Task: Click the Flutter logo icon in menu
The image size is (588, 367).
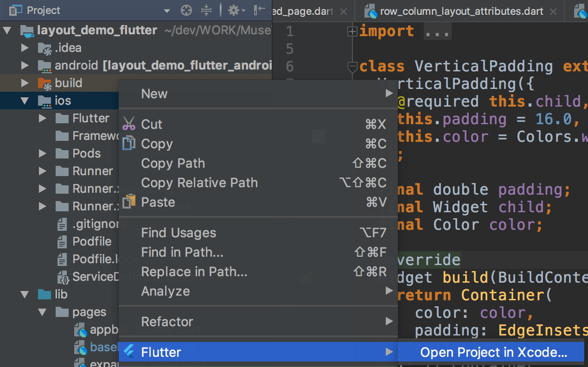Action: click(128, 352)
